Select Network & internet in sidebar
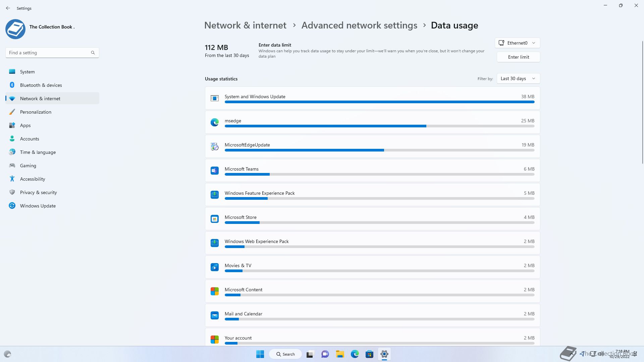Viewport: 644px width, 362px height. (52, 99)
